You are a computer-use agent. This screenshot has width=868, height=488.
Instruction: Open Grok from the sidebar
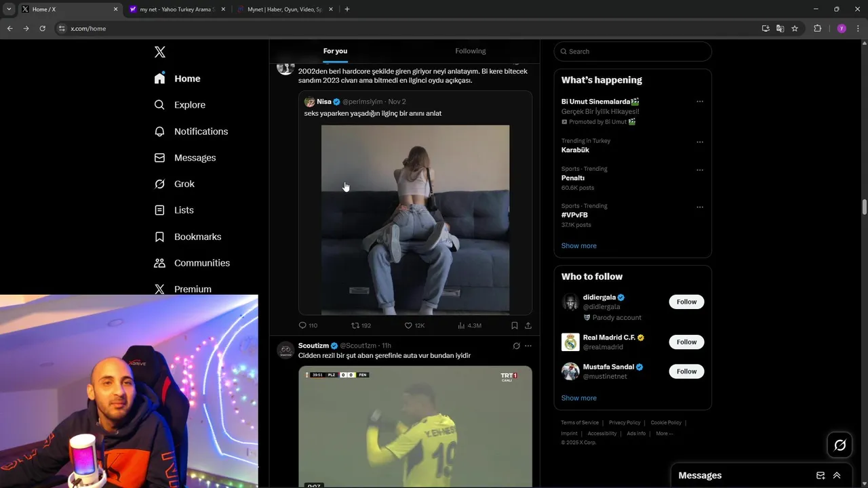[174, 184]
